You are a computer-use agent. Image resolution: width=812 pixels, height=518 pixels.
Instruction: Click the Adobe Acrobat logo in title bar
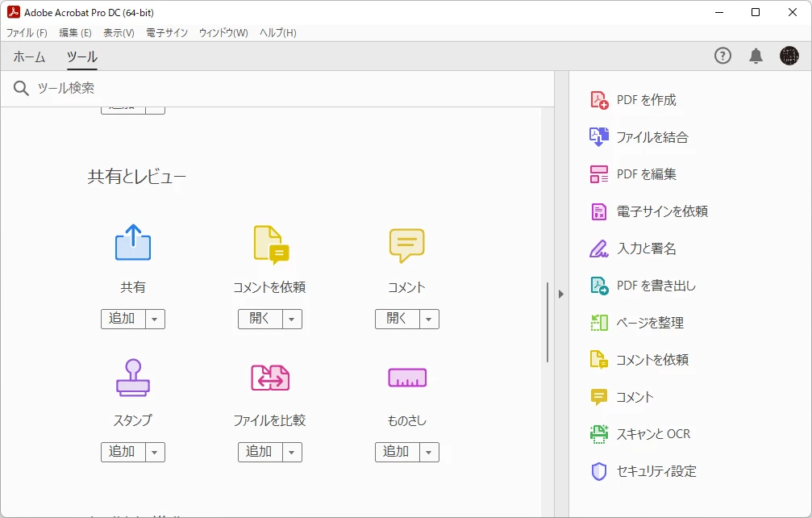(x=14, y=12)
